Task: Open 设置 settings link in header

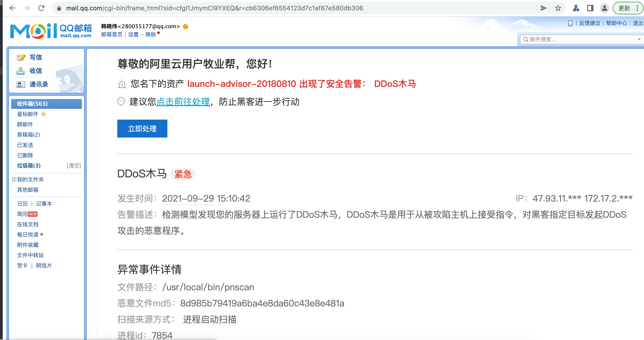Action: [133, 34]
